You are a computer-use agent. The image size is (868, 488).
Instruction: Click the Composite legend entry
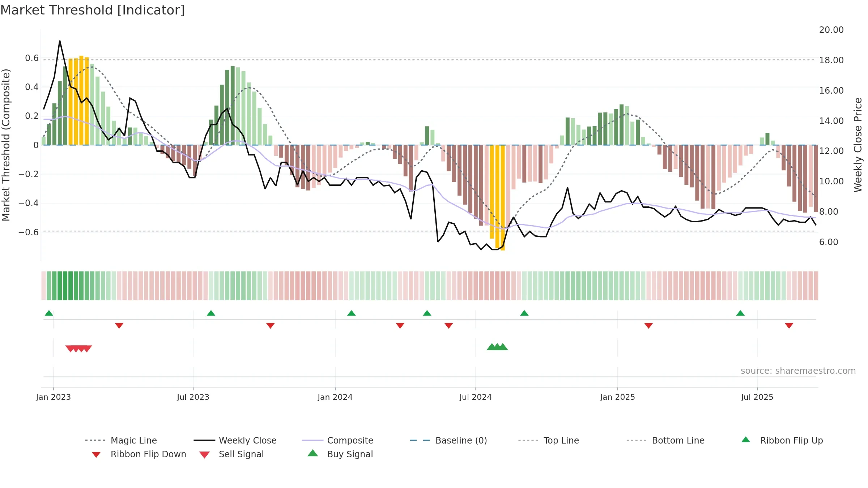(x=337, y=440)
